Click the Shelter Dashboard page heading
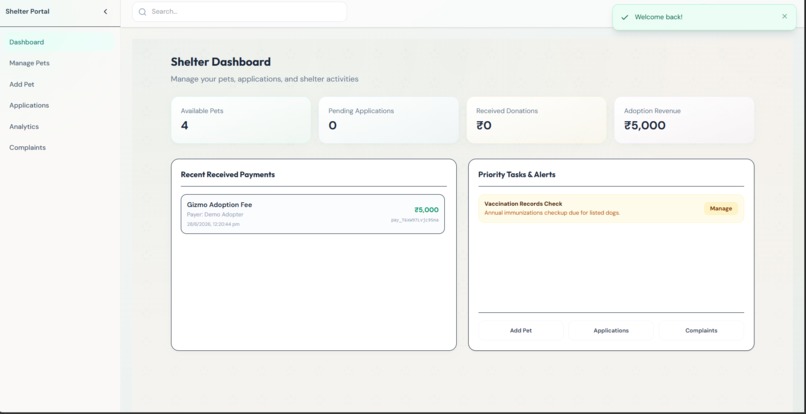Screen dimensions: 806x414 pos(221,62)
